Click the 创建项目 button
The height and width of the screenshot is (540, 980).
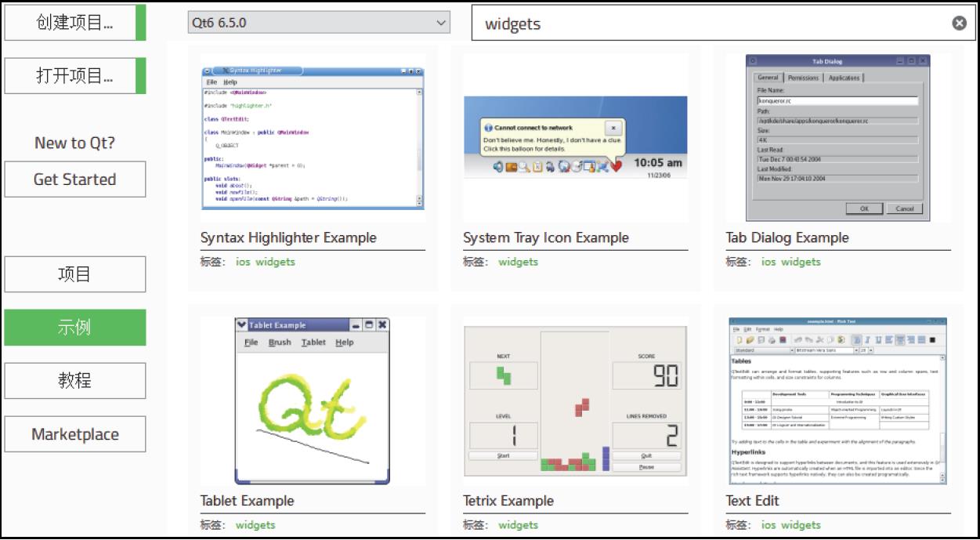[75, 22]
